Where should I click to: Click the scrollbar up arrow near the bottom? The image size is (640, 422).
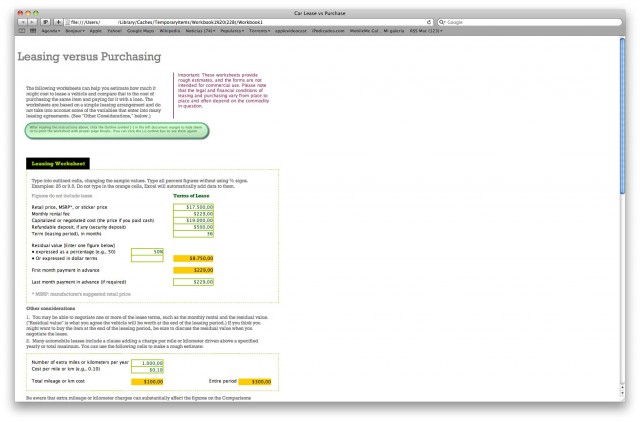(x=622, y=387)
